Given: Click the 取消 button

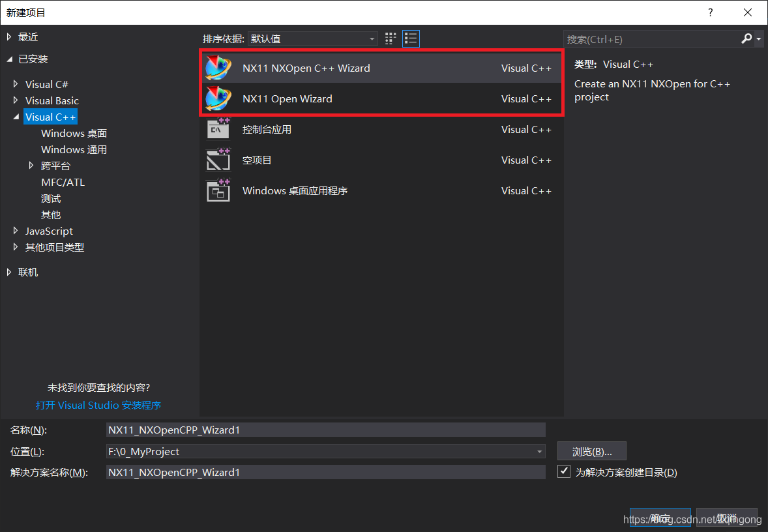Looking at the screenshot, I should click(x=727, y=518).
